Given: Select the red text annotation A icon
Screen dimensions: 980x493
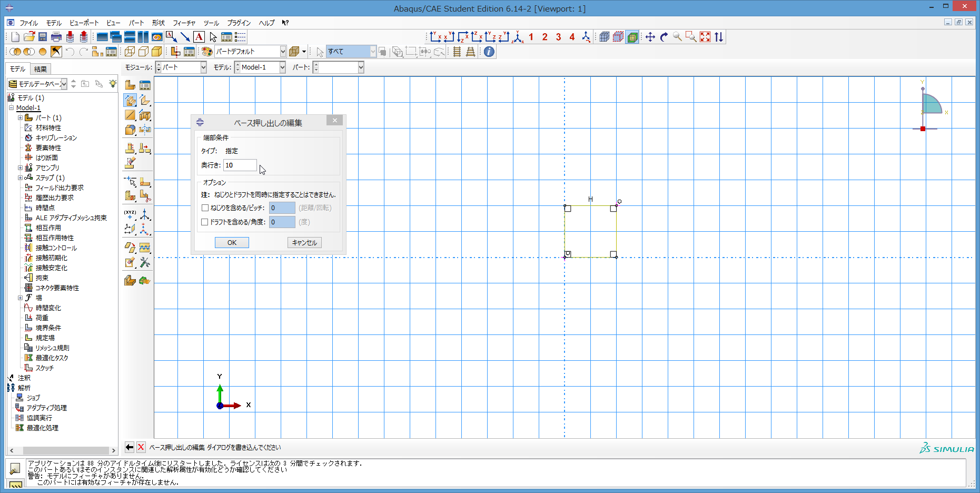Looking at the screenshot, I should (199, 37).
